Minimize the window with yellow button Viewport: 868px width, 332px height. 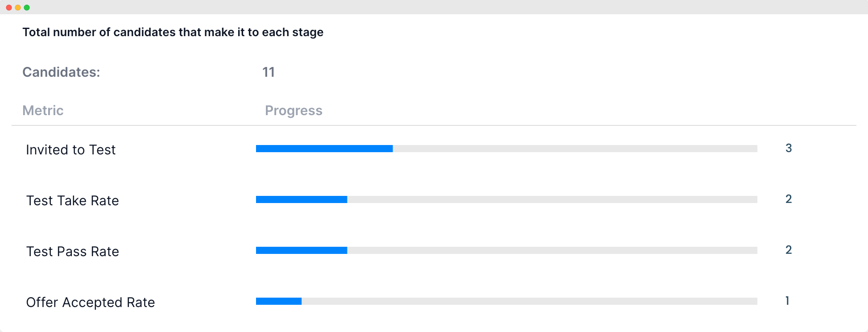[18, 8]
